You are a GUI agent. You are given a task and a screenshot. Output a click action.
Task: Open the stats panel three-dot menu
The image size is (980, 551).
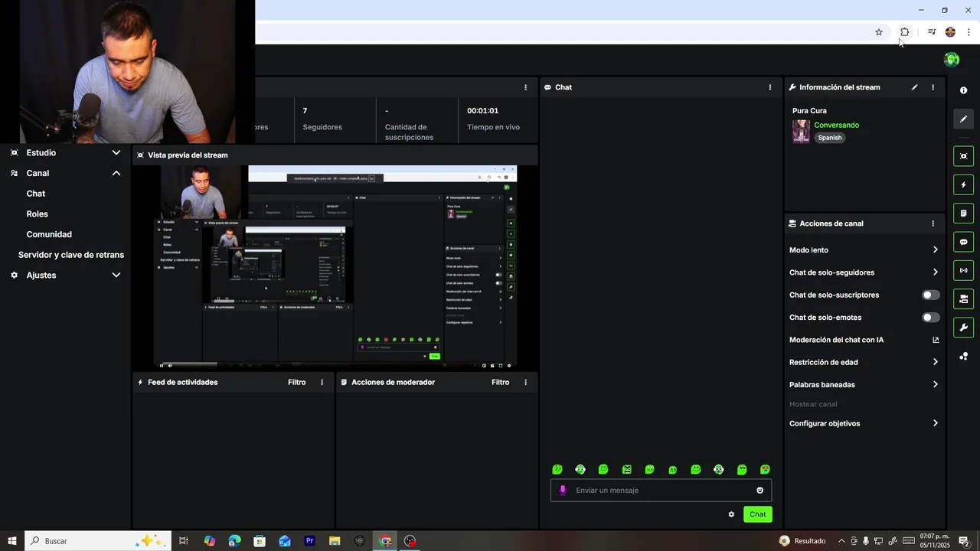tap(525, 87)
